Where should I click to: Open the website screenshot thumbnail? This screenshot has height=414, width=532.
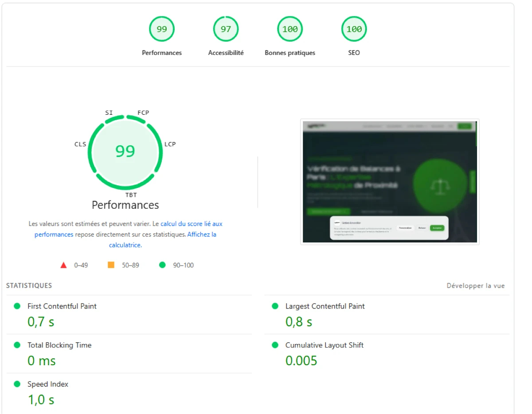point(390,182)
